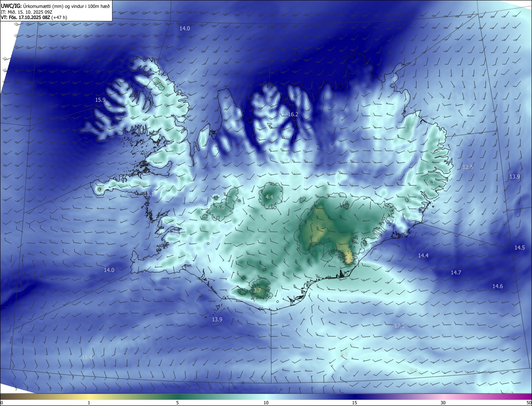The image size is (532, 406).
Task: Click the 15.9 value off the Westfjords
Action: pyautogui.click(x=100, y=100)
